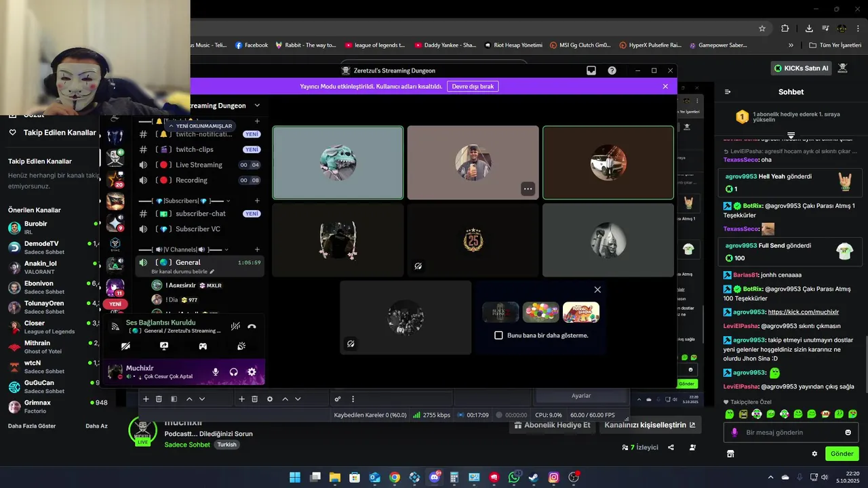
Task: Join the Subscriber VC voice channel
Action: (x=200, y=229)
